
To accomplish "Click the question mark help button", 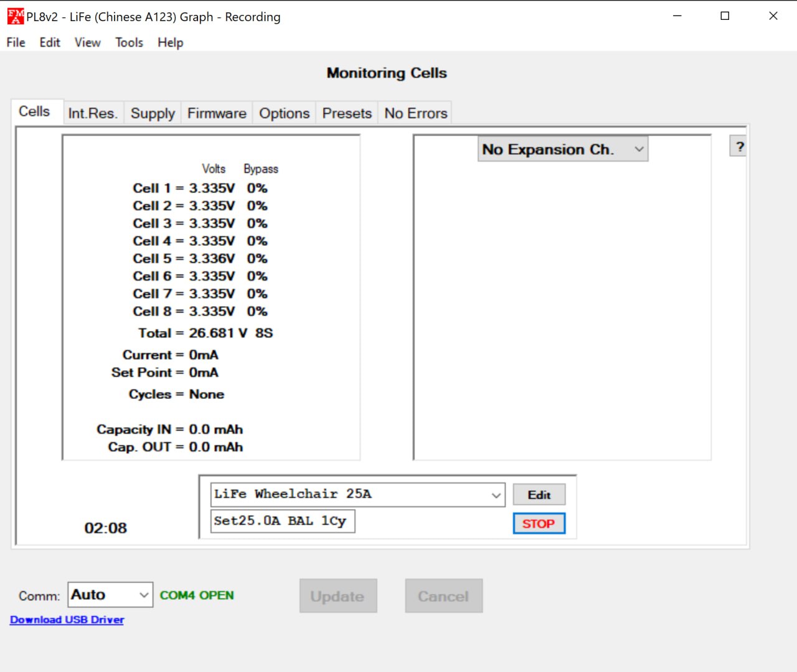I will tap(739, 147).
